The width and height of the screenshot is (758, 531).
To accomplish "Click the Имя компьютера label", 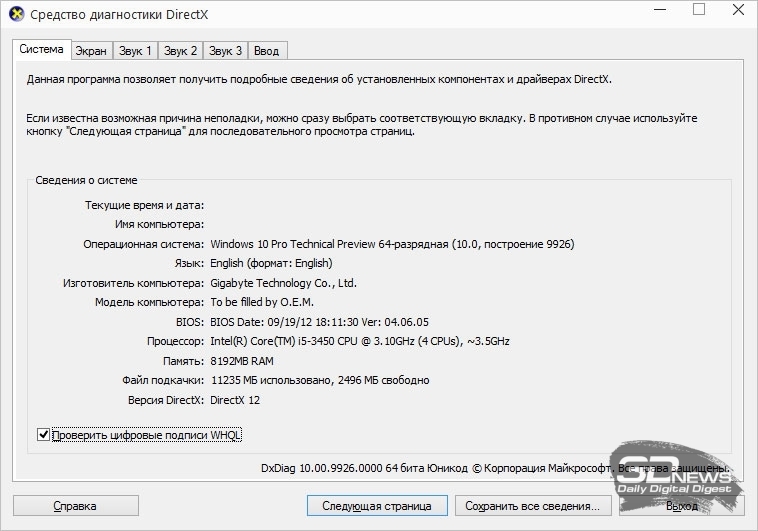I will tap(160, 224).
